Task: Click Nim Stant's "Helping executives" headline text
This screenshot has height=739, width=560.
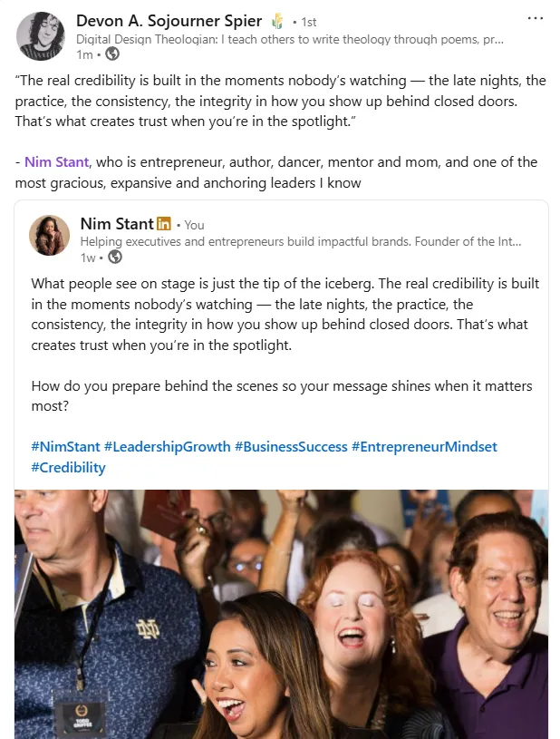Action: pos(300,241)
